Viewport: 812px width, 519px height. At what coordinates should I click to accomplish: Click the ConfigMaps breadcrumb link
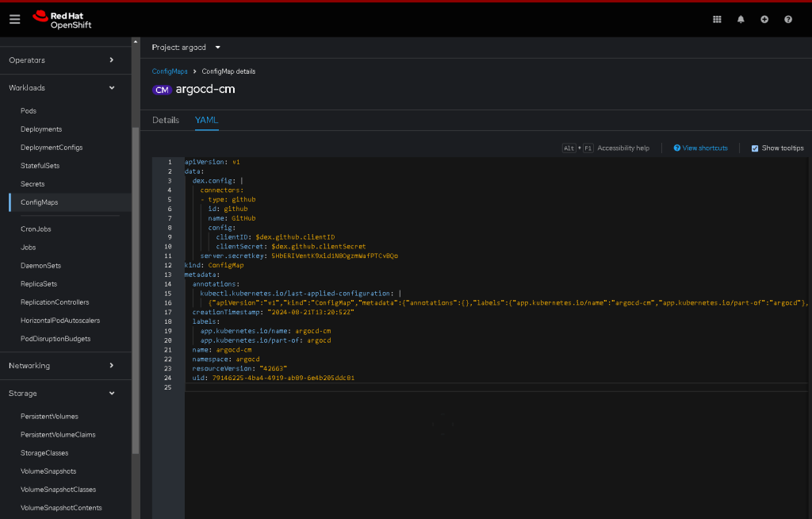170,71
